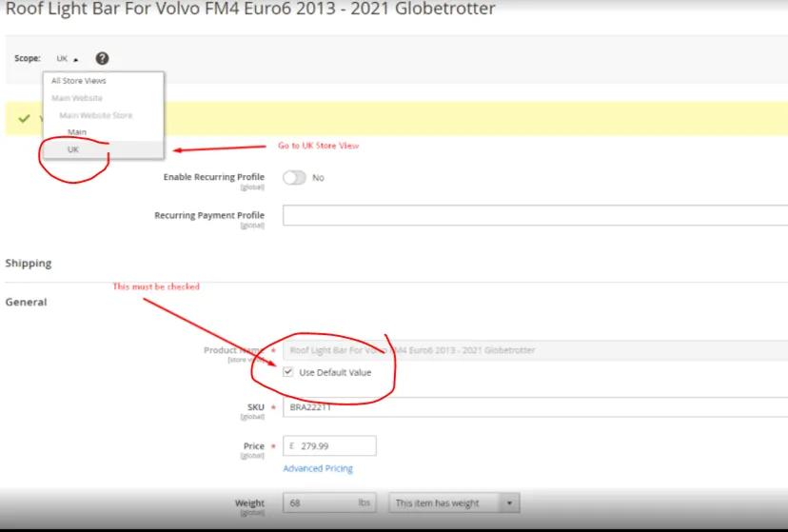
Task: Click the Price field showing 279.99
Action: pos(329,446)
